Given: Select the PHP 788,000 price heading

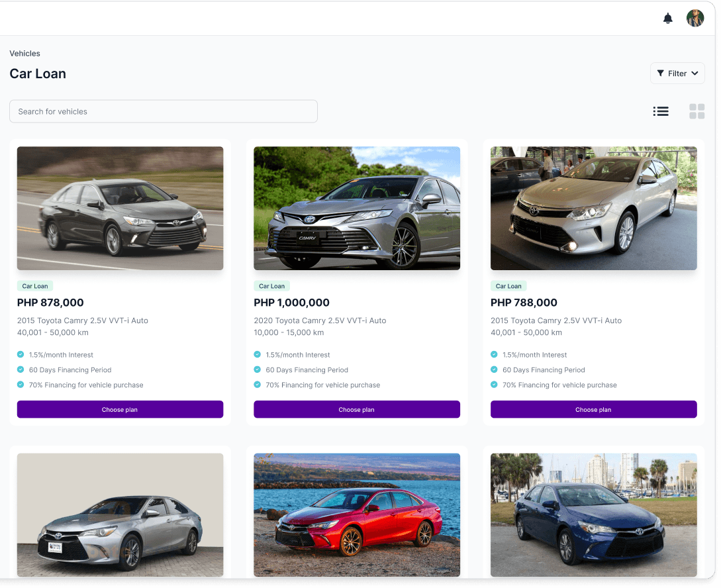Looking at the screenshot, I should click(x=524, y=303).
